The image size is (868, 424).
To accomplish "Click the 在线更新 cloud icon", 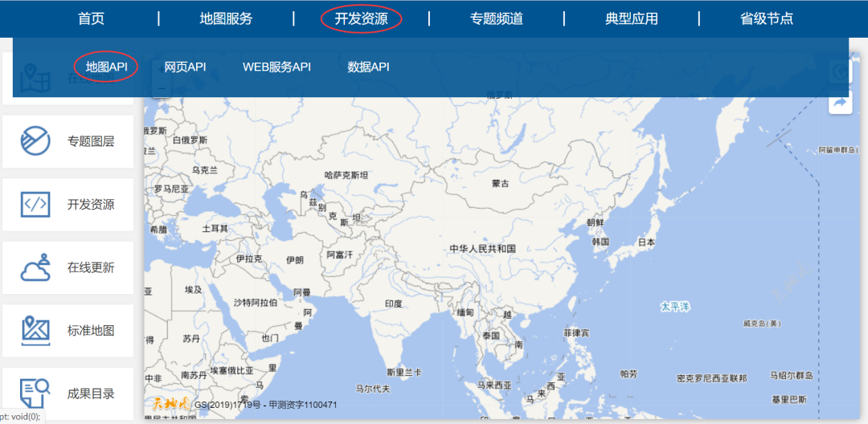I will (x=35, y=267).
